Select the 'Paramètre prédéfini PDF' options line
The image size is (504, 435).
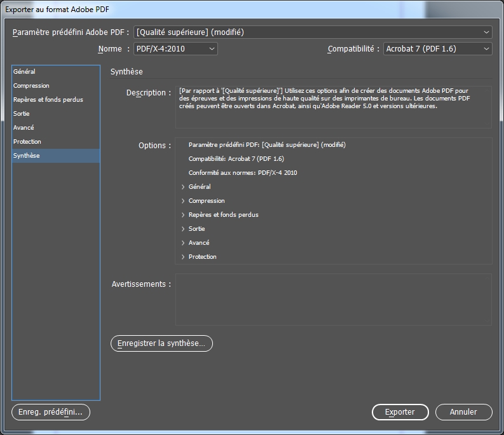point(267,145)
